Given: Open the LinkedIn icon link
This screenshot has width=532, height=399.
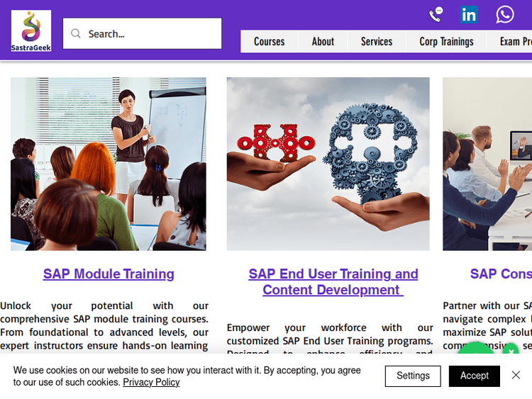Looking at the screenshot, I should click(469, 14).
